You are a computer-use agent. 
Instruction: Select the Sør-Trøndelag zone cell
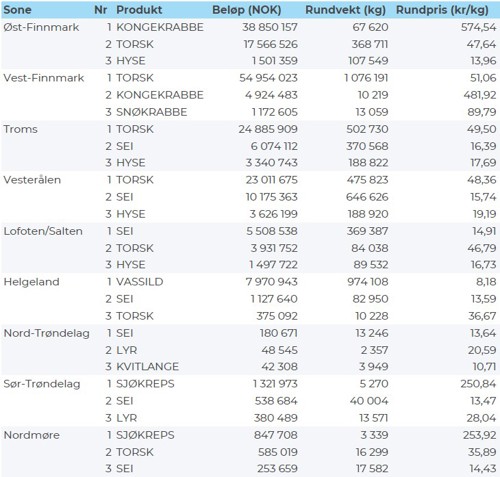[x=42, y=384]
